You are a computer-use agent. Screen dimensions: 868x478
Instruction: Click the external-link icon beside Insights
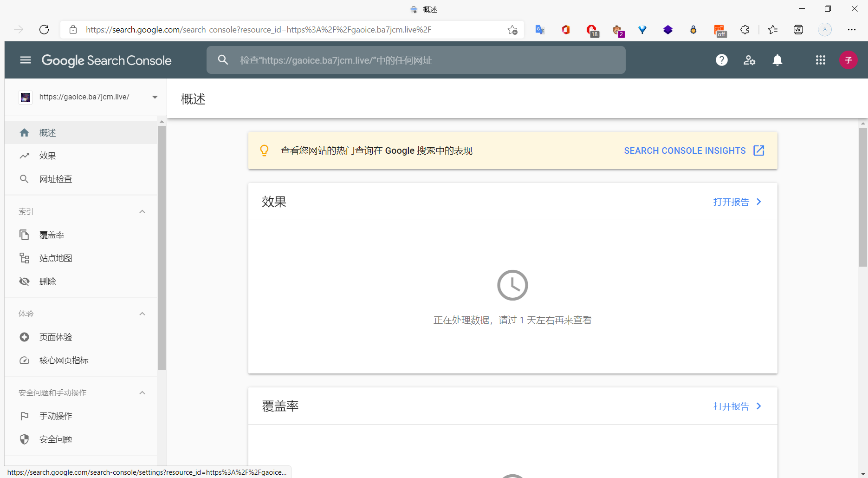[x=759, y=151]
